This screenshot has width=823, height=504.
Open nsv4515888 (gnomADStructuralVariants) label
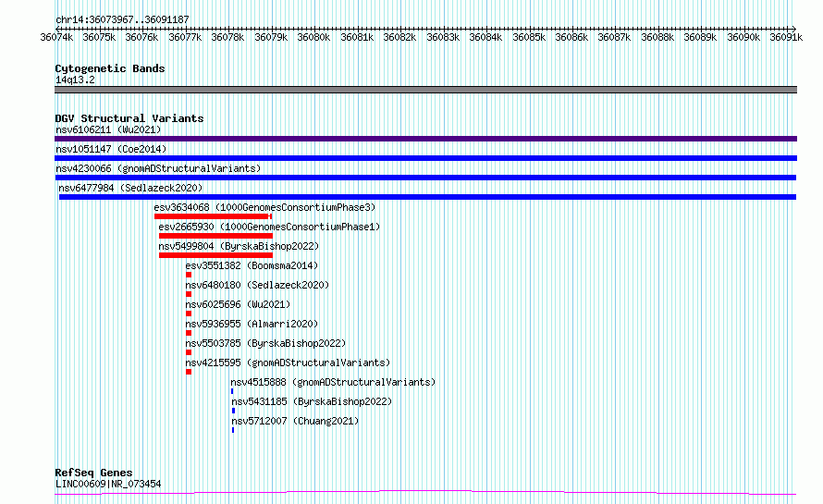pos(333,382)
